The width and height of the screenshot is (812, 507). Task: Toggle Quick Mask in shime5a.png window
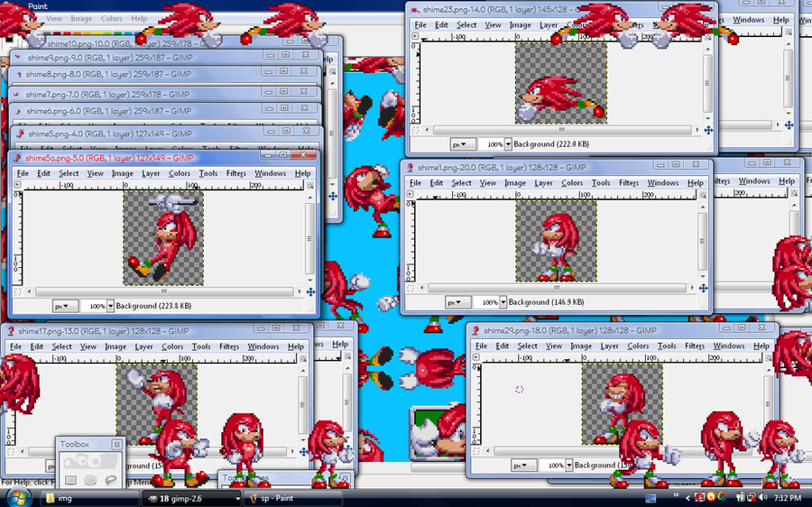[18, 292]
